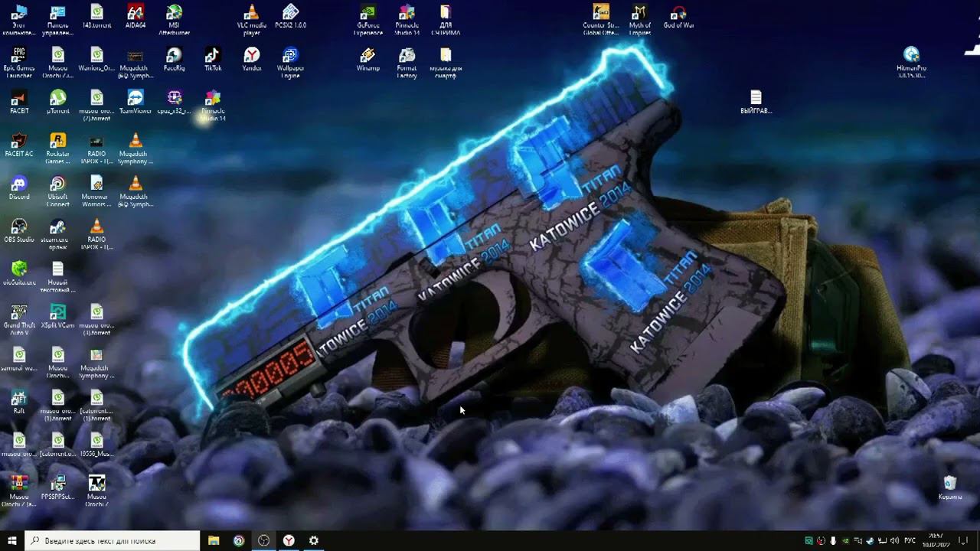Select the Этот компьютер desktop icon
980x551 pixels.
click(x=19, y=20)
